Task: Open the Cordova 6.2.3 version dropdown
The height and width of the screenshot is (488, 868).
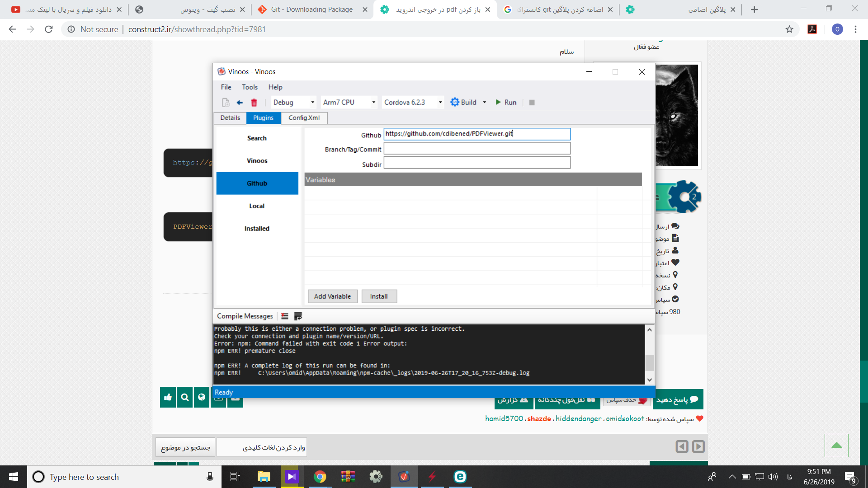Action: tap(413, 102)
